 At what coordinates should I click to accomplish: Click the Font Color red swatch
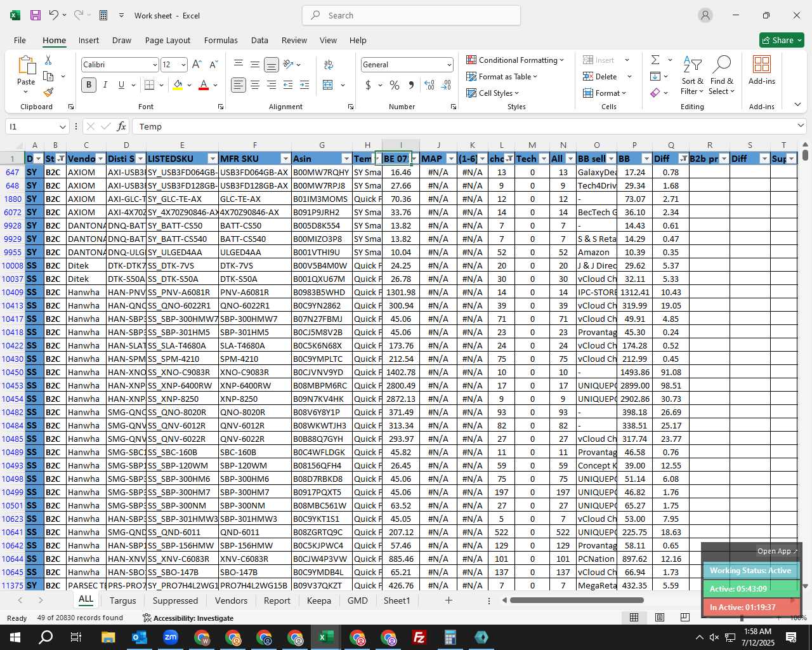tap(204, 85)
